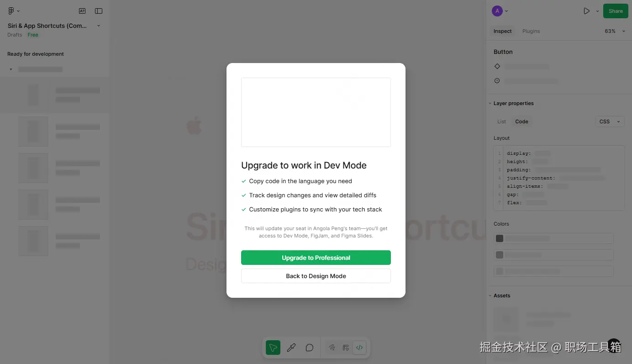Click the annotation icon in top bar
The image size is (632, 364).
tap(82, 11)
